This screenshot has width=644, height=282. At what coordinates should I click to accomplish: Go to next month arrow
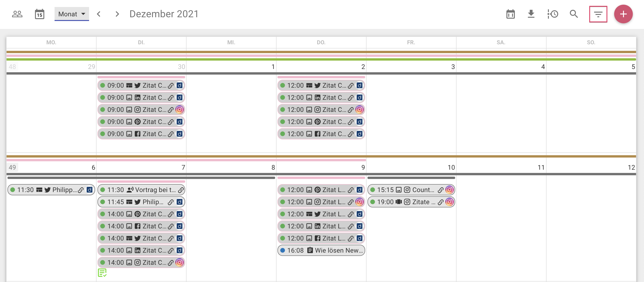(x=117, y=14)
